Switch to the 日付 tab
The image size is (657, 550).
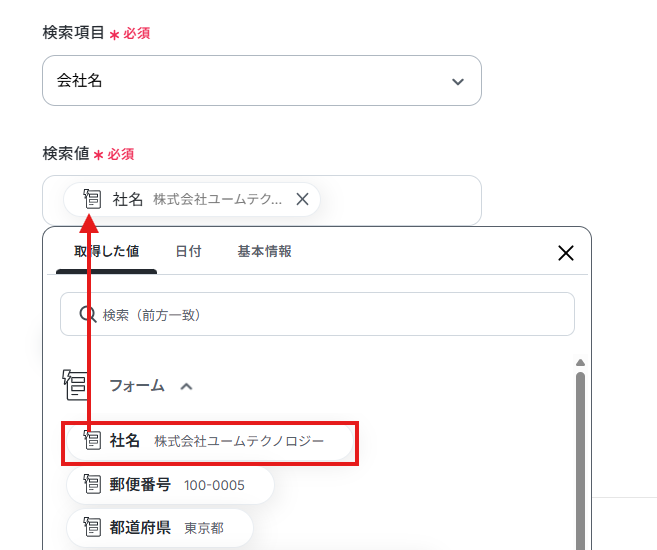(188, 251)
